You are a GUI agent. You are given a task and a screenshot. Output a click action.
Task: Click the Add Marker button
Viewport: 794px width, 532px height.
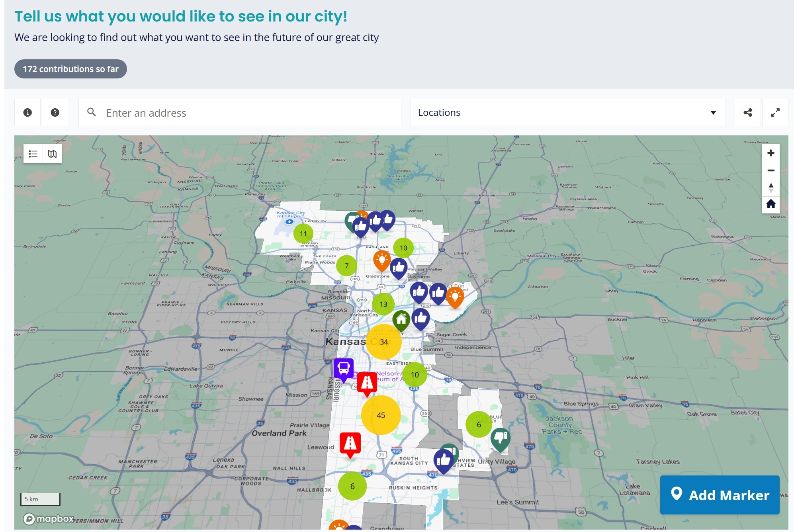pyautogui.click(x=719, y=495)
